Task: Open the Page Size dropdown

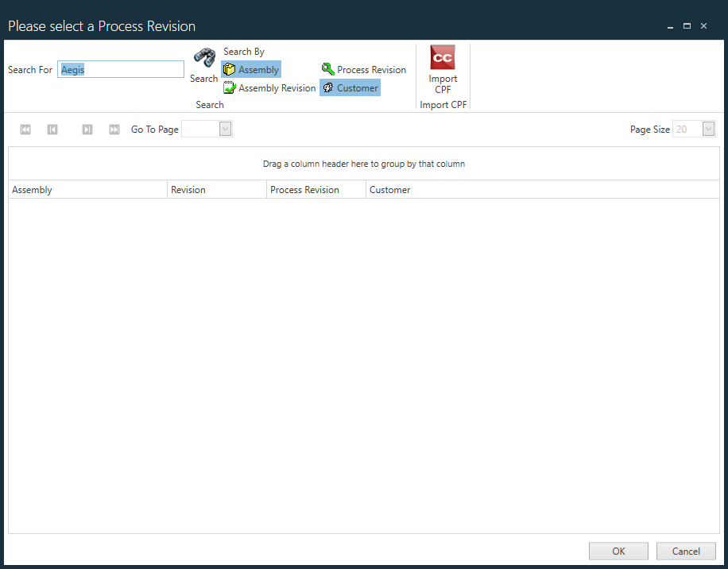Action: pos(706,129)
